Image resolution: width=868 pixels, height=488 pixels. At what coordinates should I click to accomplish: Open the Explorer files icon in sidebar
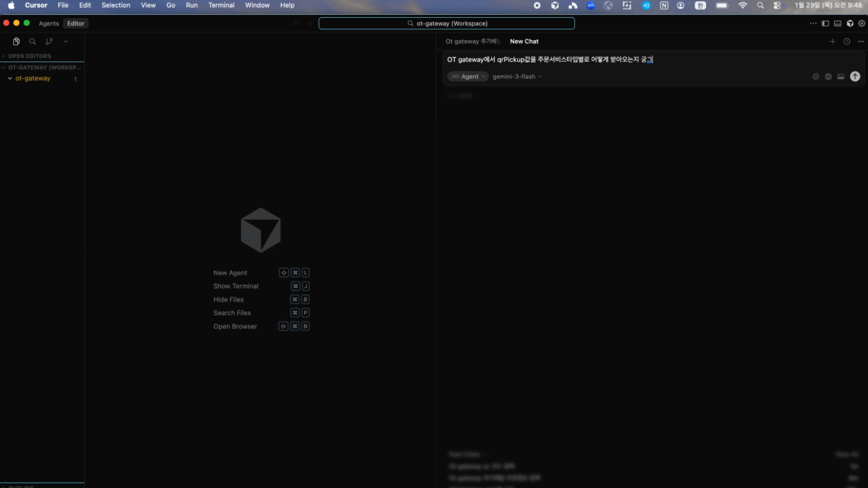[x=16, y=41]
